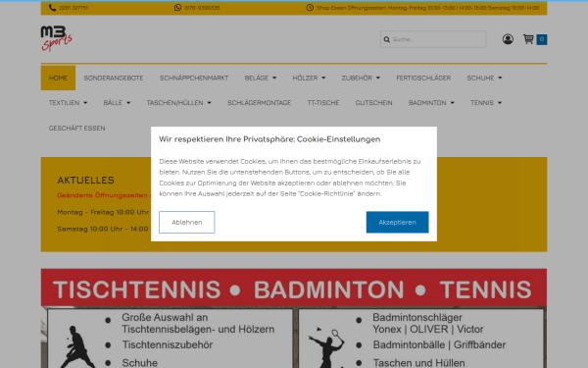Expand the TENNIS dropdown
The width and height of the screenshot is (588, 368).
coord(486,103)
